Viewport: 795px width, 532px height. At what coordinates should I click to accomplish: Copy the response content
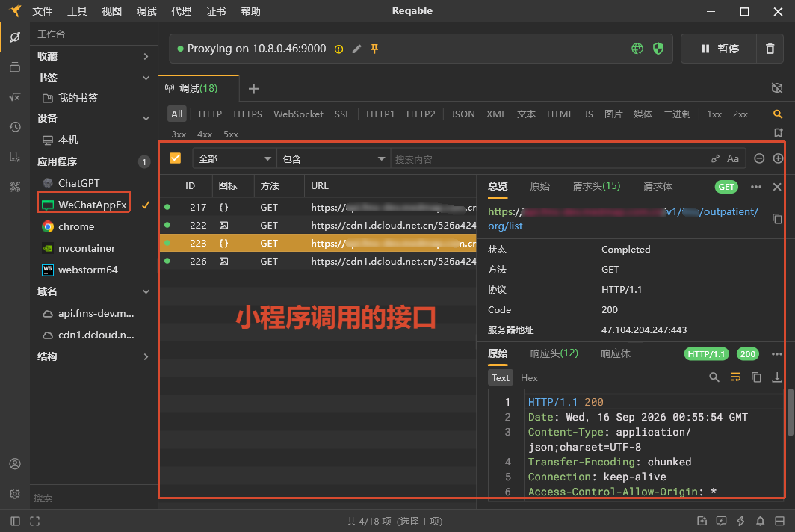click(x=756, y=377)
